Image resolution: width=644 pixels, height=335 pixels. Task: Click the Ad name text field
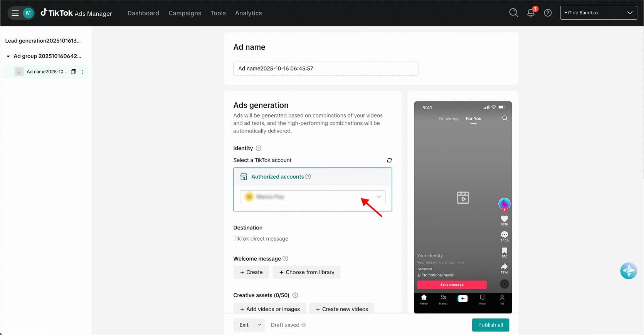(325, 69)
